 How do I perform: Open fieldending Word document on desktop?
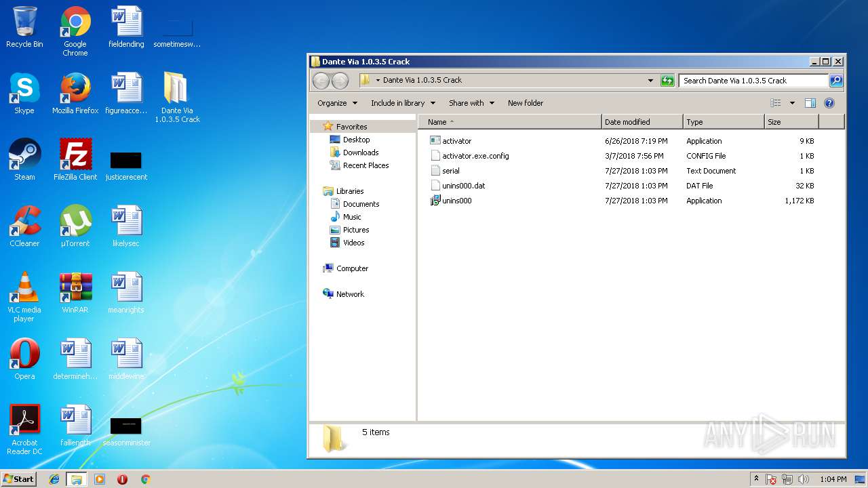click(126, 27)
